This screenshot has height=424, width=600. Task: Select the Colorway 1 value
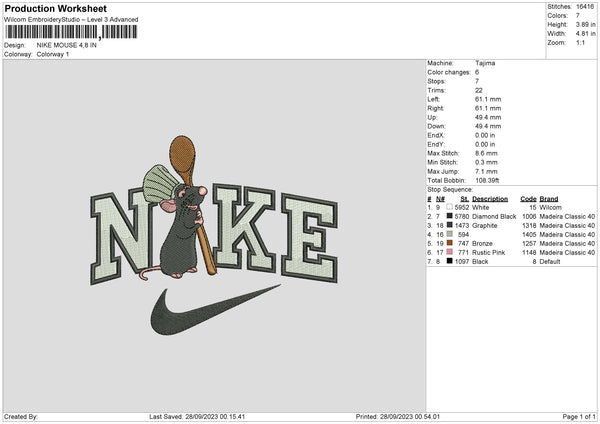coord(53,54)
